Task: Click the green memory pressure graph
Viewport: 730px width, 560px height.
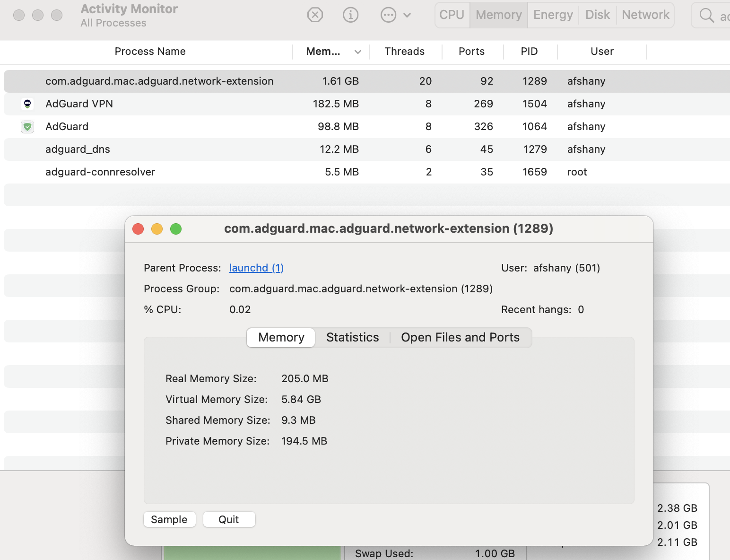Action: [251, 552]
